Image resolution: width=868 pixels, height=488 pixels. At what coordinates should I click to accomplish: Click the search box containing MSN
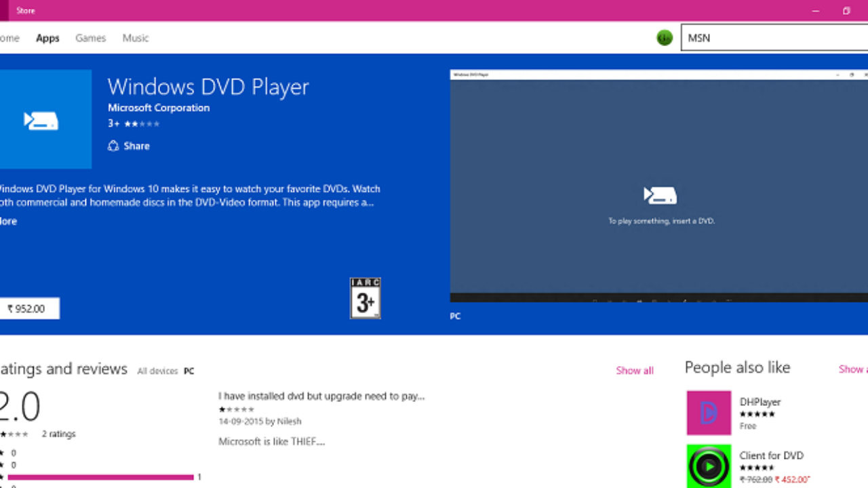774,38
